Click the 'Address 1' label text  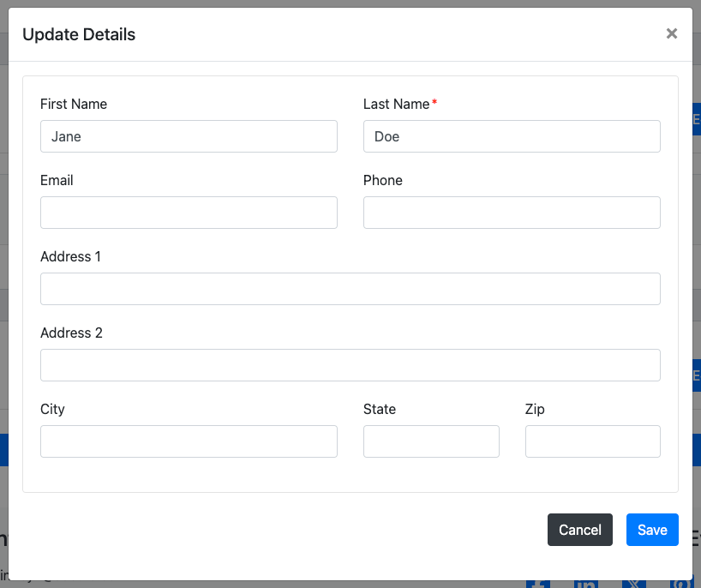(71, 256)
